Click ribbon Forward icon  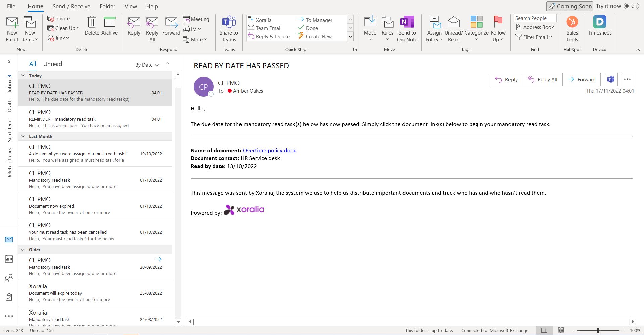(x=171, y=26)
